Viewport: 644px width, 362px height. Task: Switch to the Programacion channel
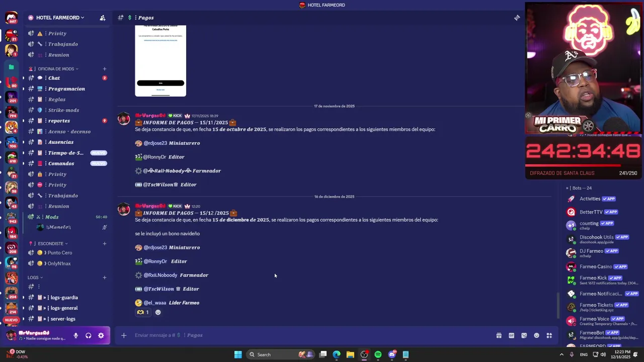click(x=66, y=89)
